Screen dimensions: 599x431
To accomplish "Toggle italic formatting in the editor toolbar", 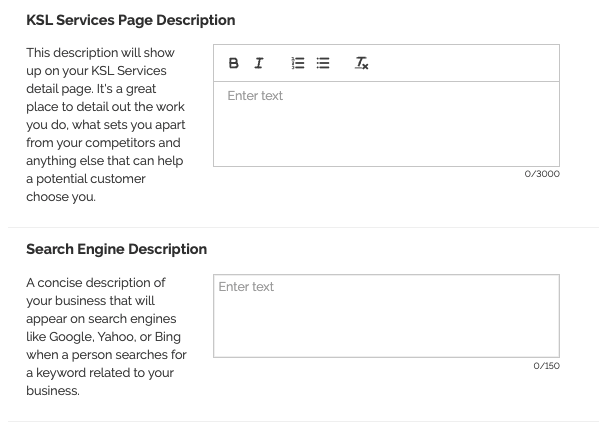I will point(259,63).
